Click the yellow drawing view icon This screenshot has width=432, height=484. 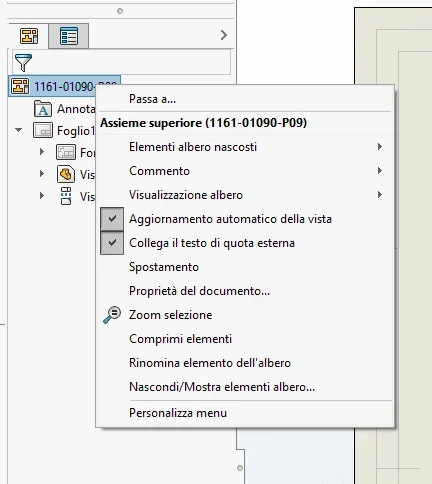point(66,174)
